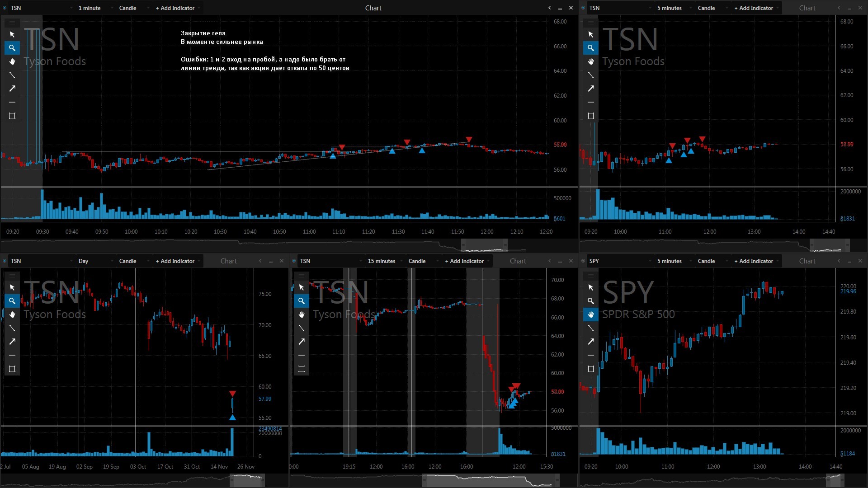Choose the arrow tool in TSN Day chart
This screenshot has width=868, height=488.
tap(12, 342)
